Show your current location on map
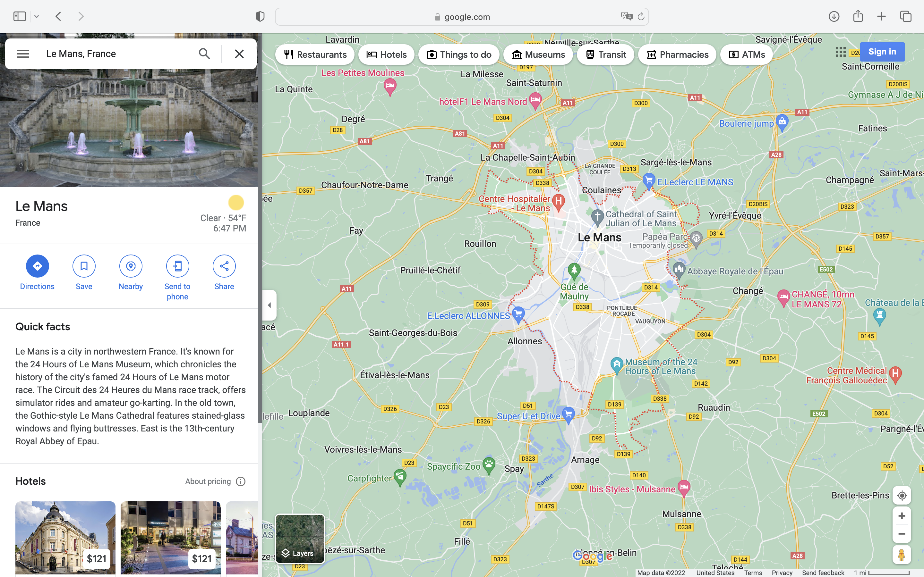The width and height of the screenshot is (924, 577). [x=902, y=495]
